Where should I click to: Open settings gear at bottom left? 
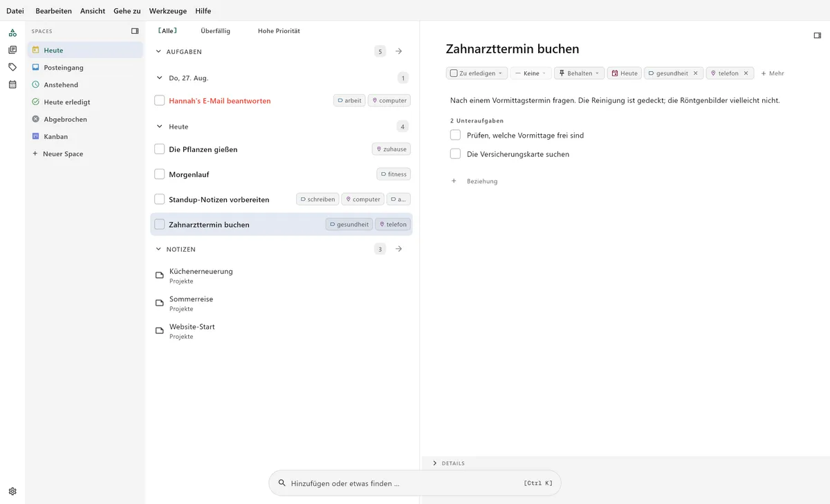(12, 492)
